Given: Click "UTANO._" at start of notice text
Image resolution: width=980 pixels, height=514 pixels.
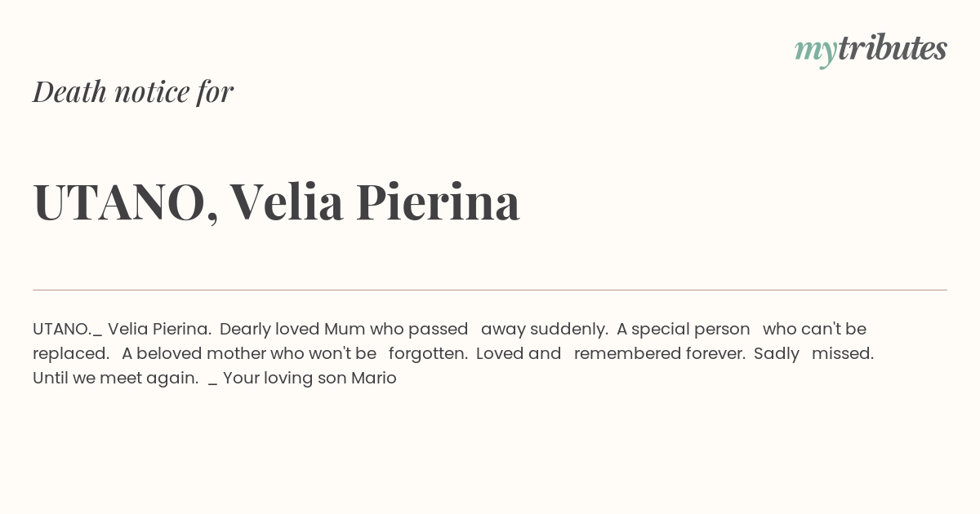Looking at the screenshot, I should (x=67, y=329).
